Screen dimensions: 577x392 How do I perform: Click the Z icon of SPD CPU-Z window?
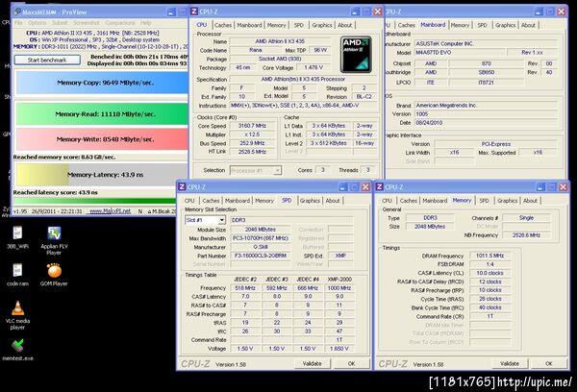182,186
